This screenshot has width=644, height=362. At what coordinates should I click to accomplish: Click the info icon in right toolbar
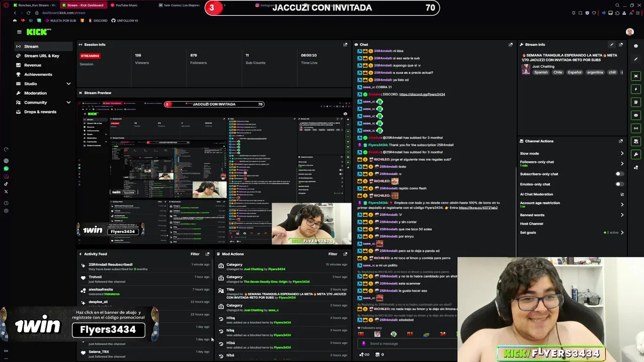pyautogui.click(x=636, y=46)
